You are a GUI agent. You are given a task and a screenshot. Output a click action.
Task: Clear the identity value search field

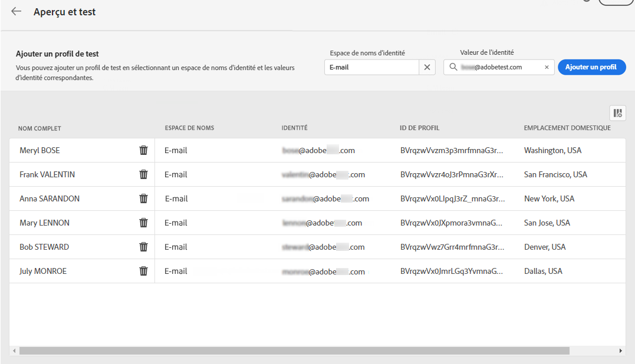tap(547, 67)
